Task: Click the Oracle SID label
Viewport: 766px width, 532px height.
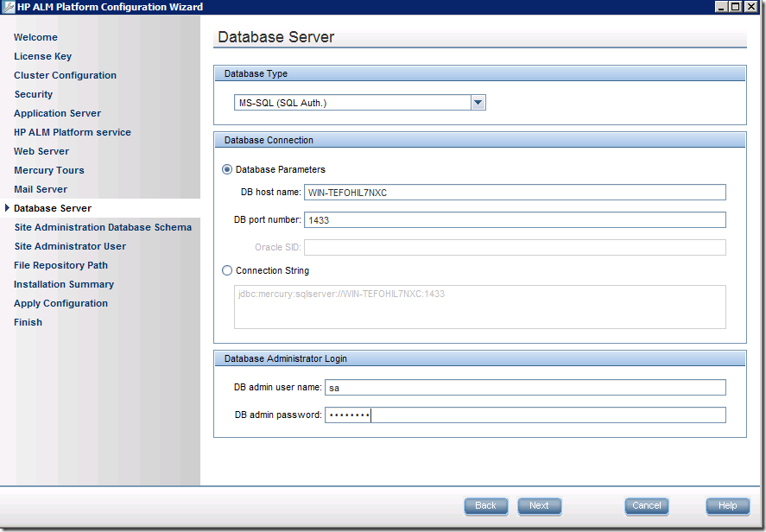Action: 278,247
